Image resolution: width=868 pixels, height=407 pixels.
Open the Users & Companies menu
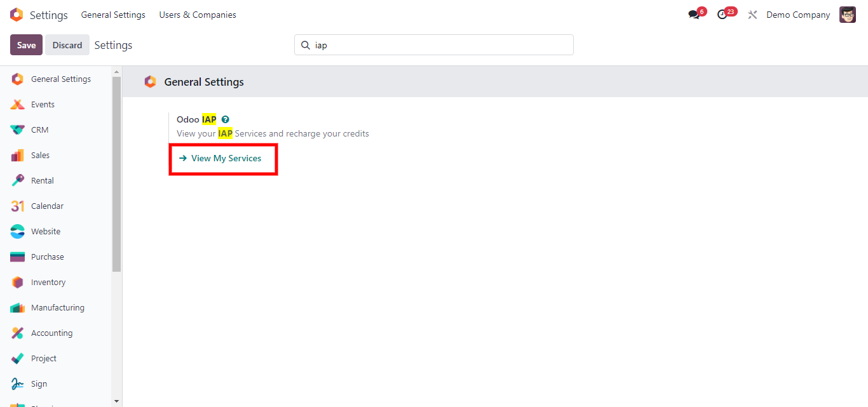(x=198, y=15)
